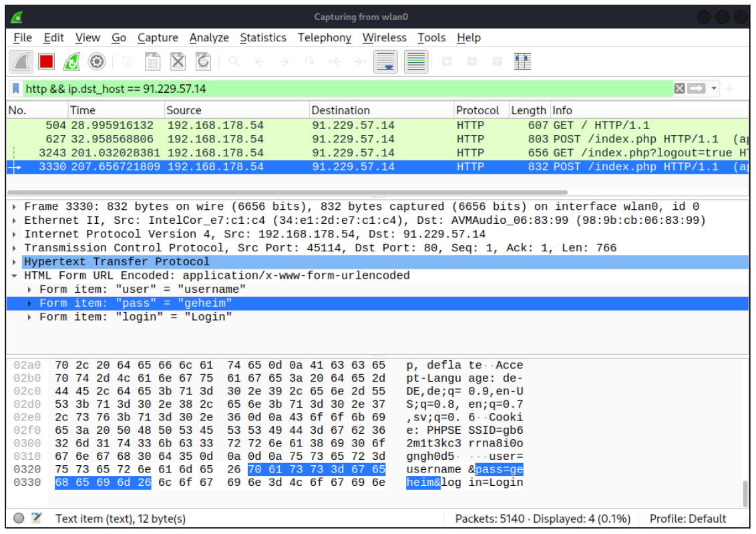This screenshot has height=534, width=756.
Task: Restart the current capture
Action: (x=71, y=61)
